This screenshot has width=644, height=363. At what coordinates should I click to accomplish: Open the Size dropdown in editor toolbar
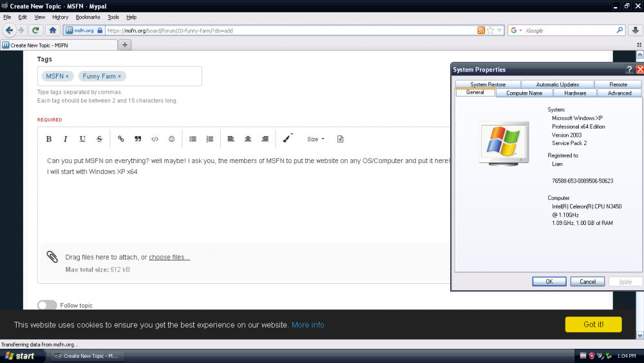(316, 139)
